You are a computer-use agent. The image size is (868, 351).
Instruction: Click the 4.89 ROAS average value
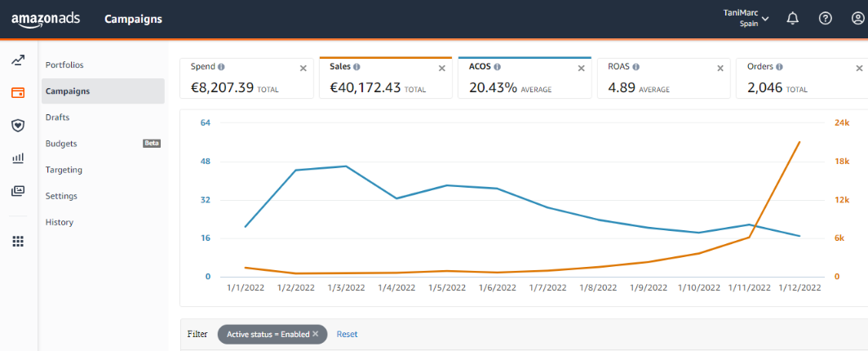621,87
